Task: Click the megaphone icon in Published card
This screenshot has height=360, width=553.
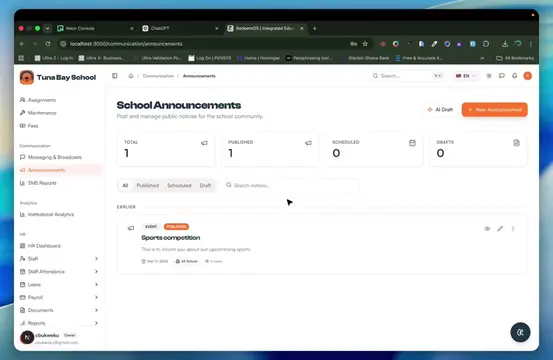Action: 308,143
